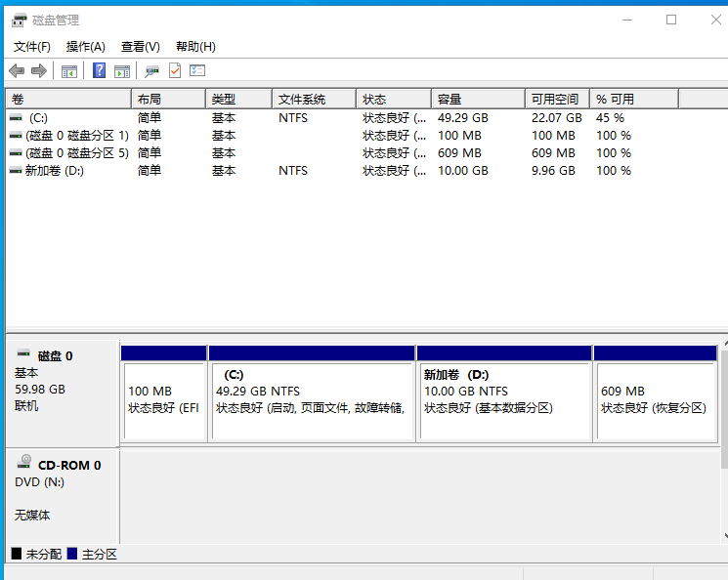This screenshot has height=580, width=728.
Task: Click the 10.00 GB capacity cell in list
Action: 463,171
